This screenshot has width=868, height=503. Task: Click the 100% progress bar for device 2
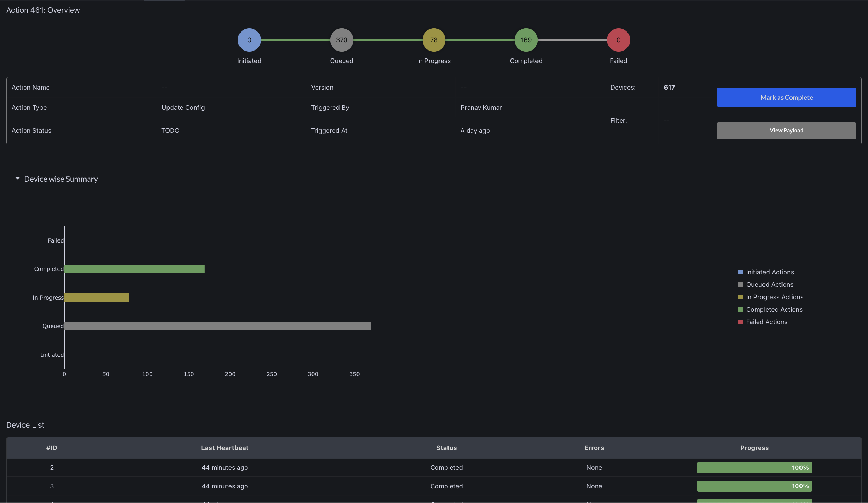point(754,467)
